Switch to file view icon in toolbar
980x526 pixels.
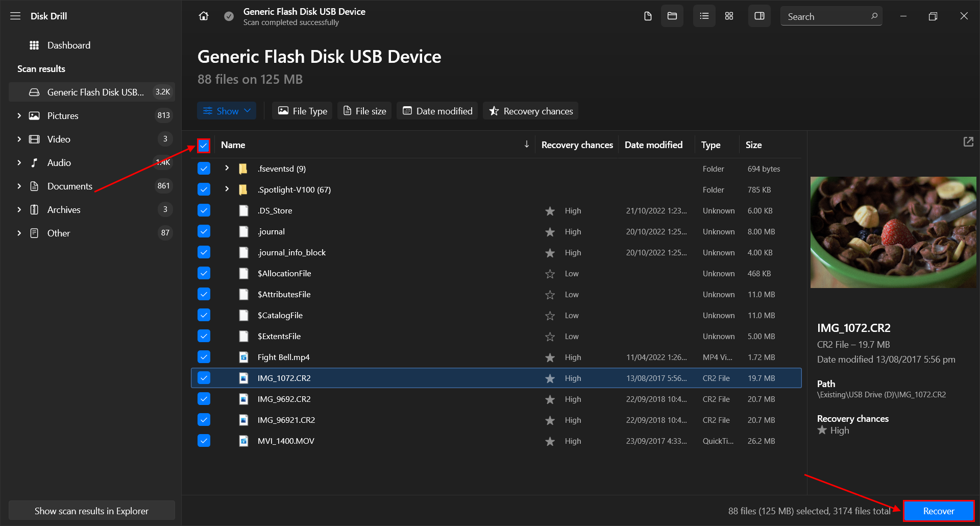pos(648,16)
